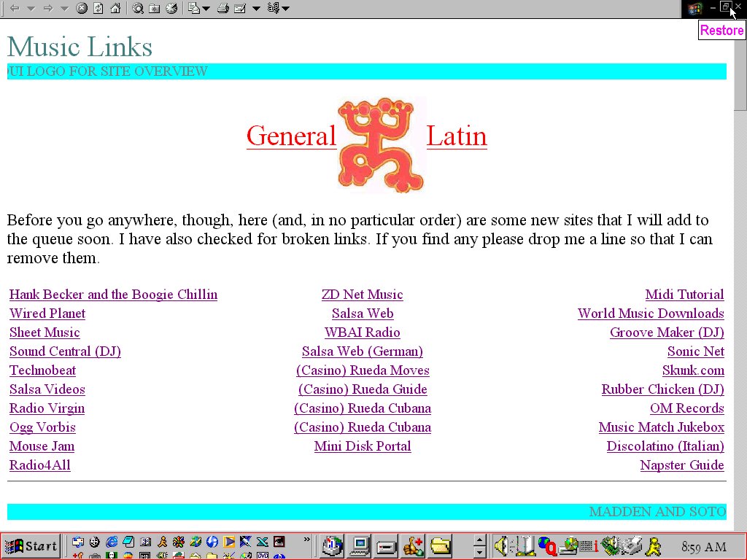Image resolution: width=747 pixels, height=560 pixels.
Task: Expand the Back button history dropdown
Action: 31,9
